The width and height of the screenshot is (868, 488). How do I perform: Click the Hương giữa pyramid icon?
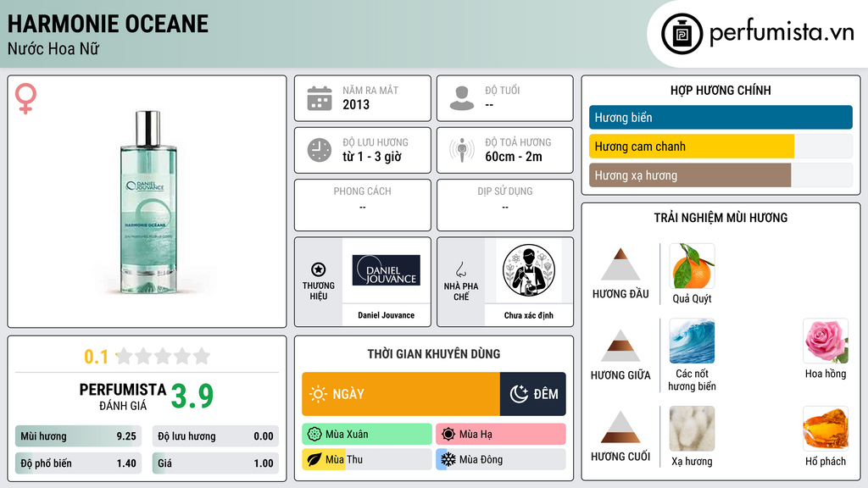pos(620,346)
